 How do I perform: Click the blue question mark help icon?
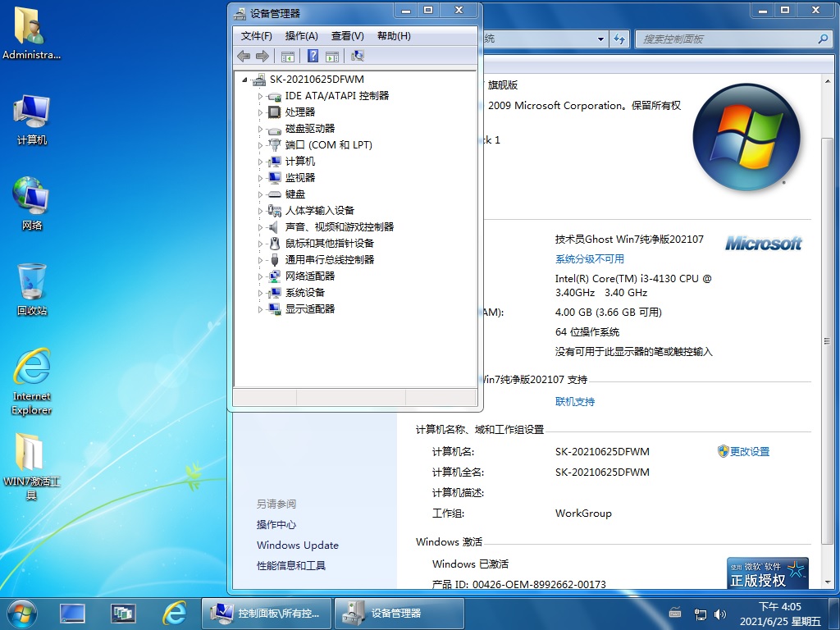click(x=313, y=56)
